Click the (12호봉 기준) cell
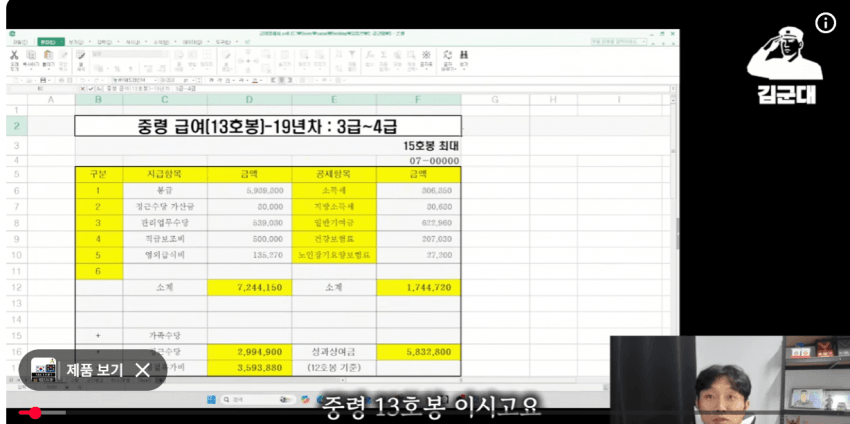The height and width of the screenshot is (424, 850). (x=334, y=368)
